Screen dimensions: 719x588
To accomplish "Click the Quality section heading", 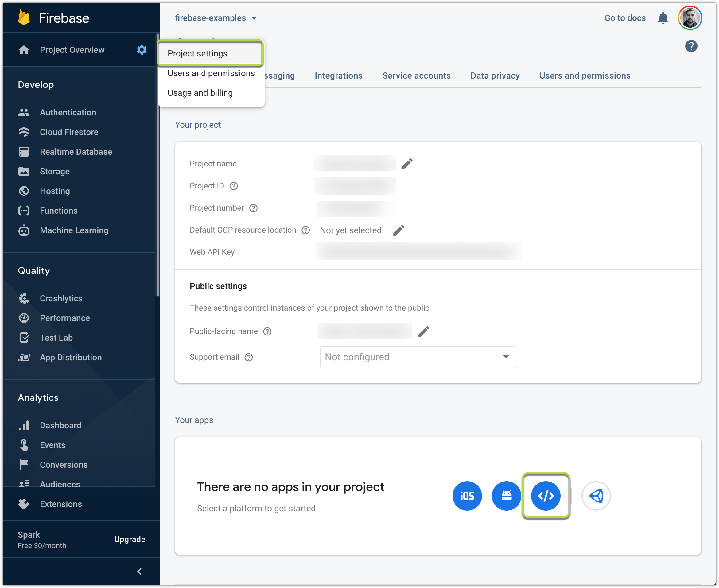I will 33,271.
